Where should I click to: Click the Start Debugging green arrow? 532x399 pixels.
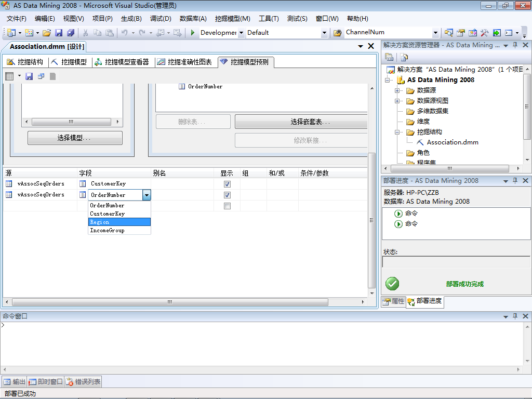coord(192,33)
